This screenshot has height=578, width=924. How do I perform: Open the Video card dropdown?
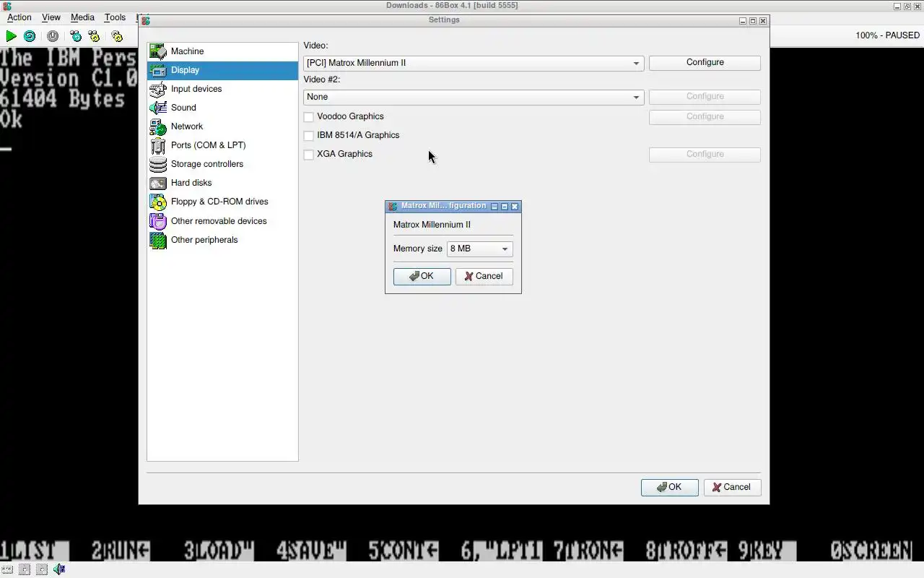[474, 63]
